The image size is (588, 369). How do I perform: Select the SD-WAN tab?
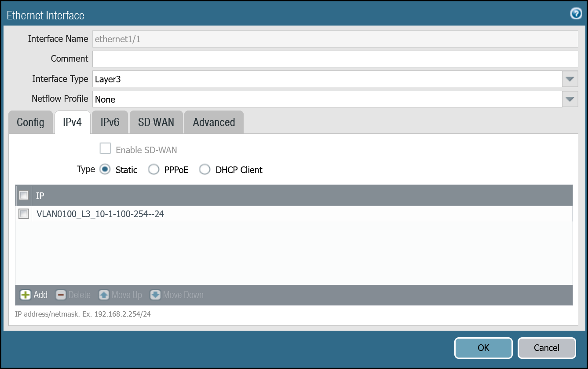(156, 122)
